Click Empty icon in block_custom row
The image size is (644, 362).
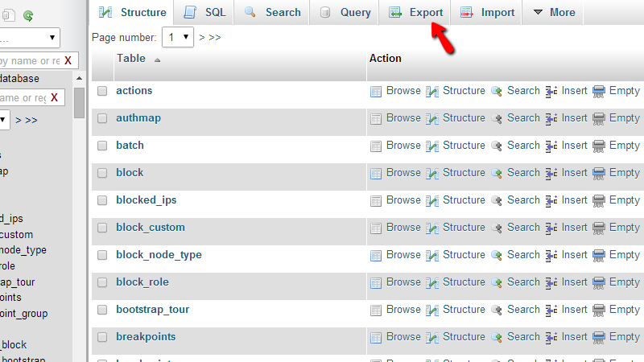(x=599, y=228)
